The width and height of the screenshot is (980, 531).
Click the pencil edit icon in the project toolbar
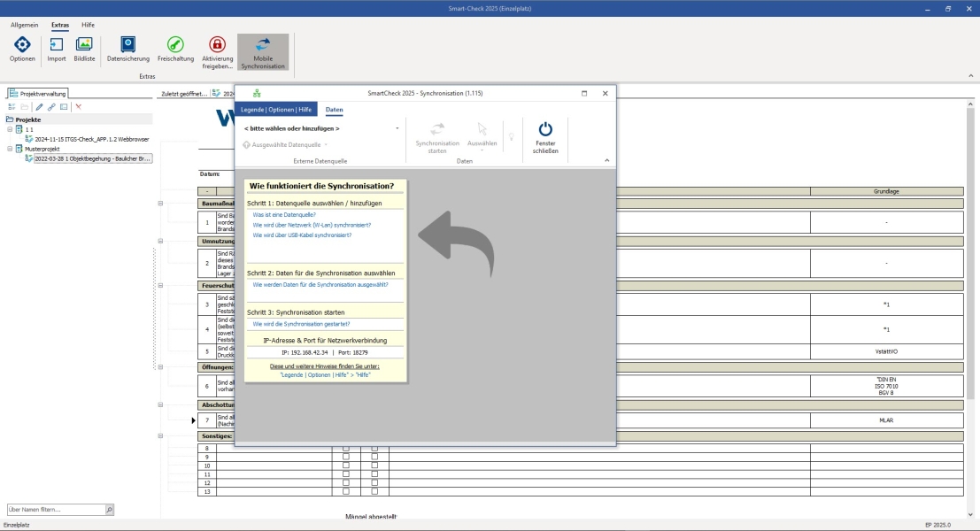39,107
